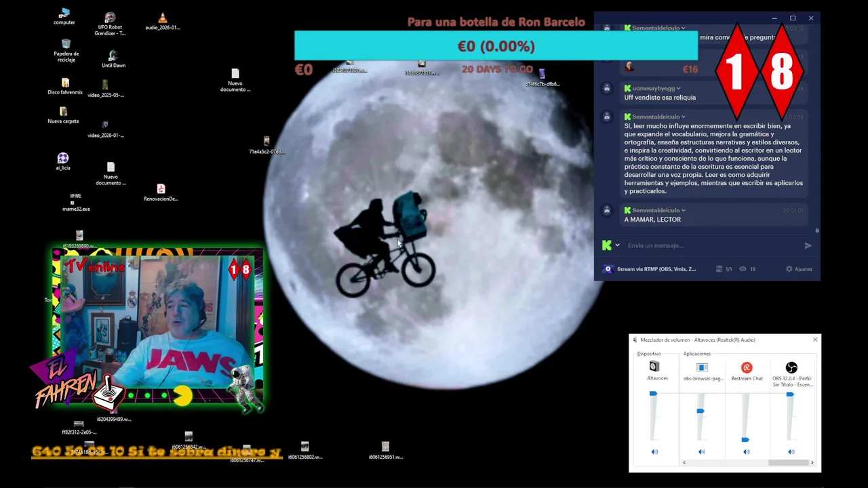Select the mame32.exe shortcut icon

click(76, 202)
